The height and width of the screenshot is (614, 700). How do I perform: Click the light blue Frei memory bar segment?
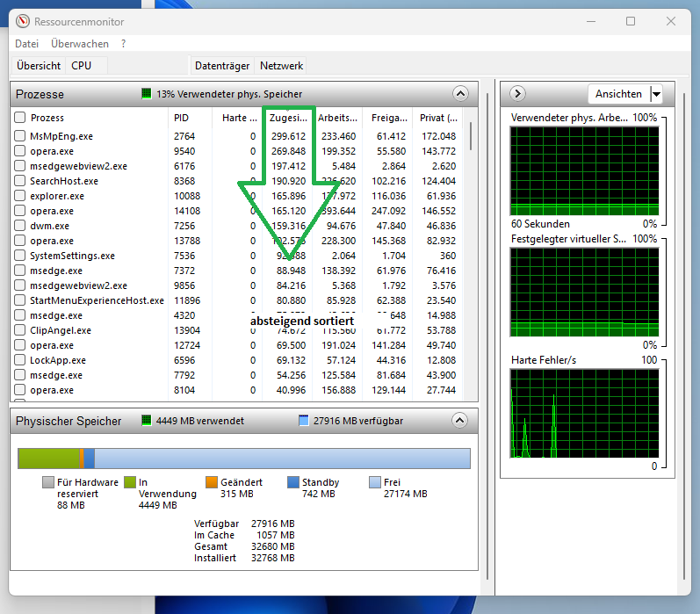click(x=282, y=459)
